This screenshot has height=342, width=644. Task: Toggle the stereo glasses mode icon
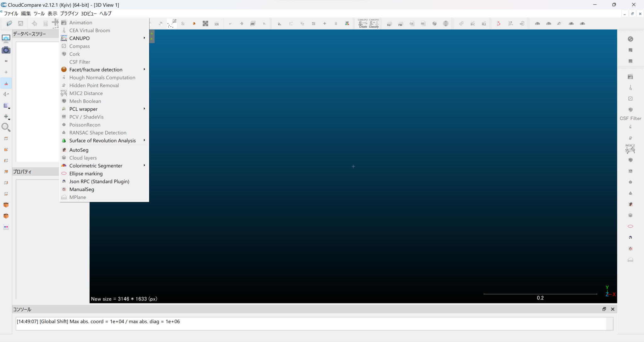6,227
